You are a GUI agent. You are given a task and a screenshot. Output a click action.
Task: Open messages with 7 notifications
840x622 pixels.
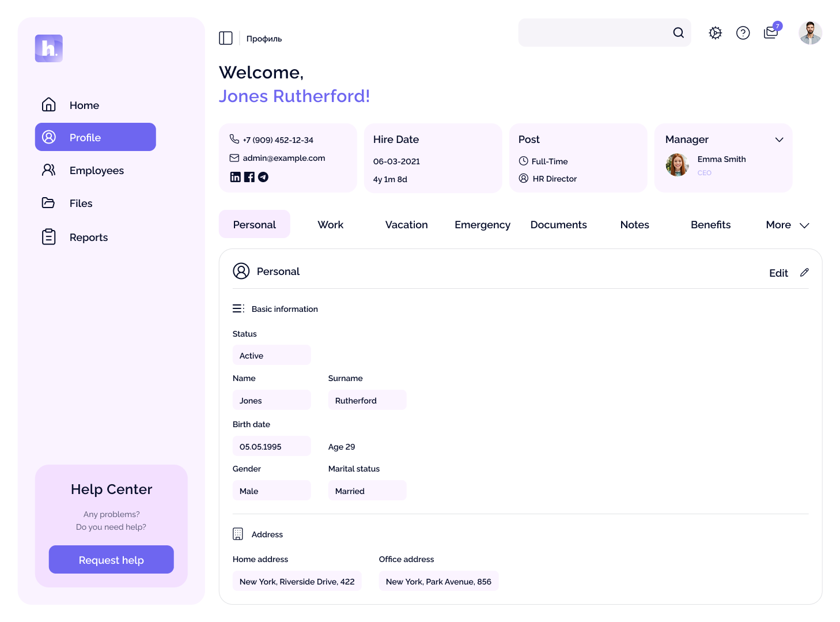(770, 33)
